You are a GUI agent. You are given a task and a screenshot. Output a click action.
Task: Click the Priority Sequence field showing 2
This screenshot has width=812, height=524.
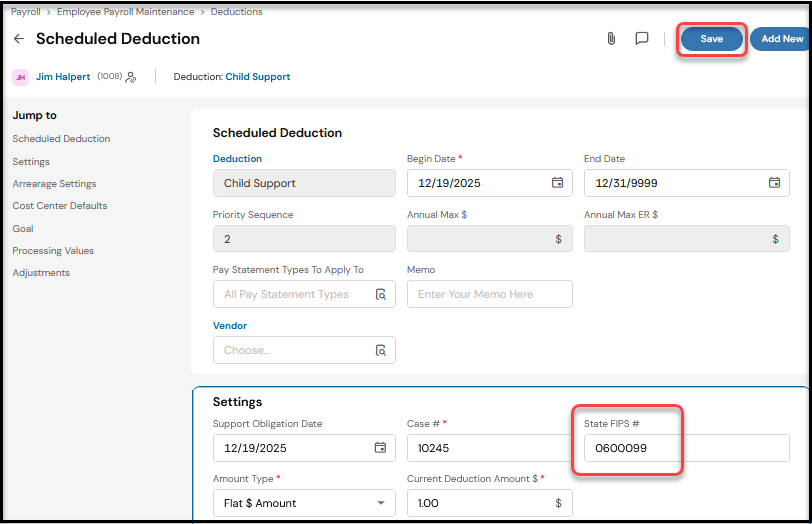tap(304, 239)
